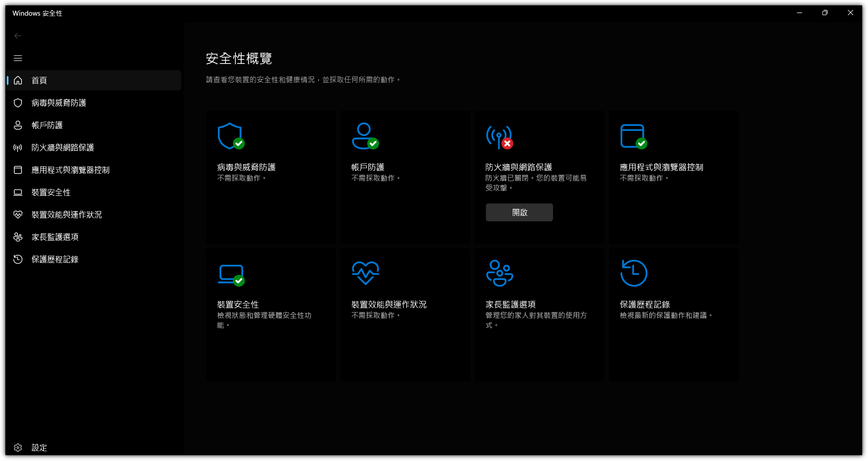Image resolution: width=868 pixels, height=461 pixels.
Task: Click the large family options people icon
Action: [499, 273]
